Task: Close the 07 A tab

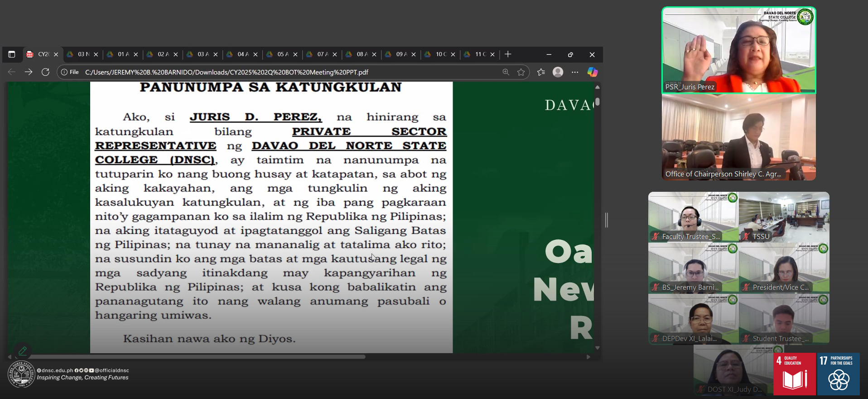Action: point(335,54)
